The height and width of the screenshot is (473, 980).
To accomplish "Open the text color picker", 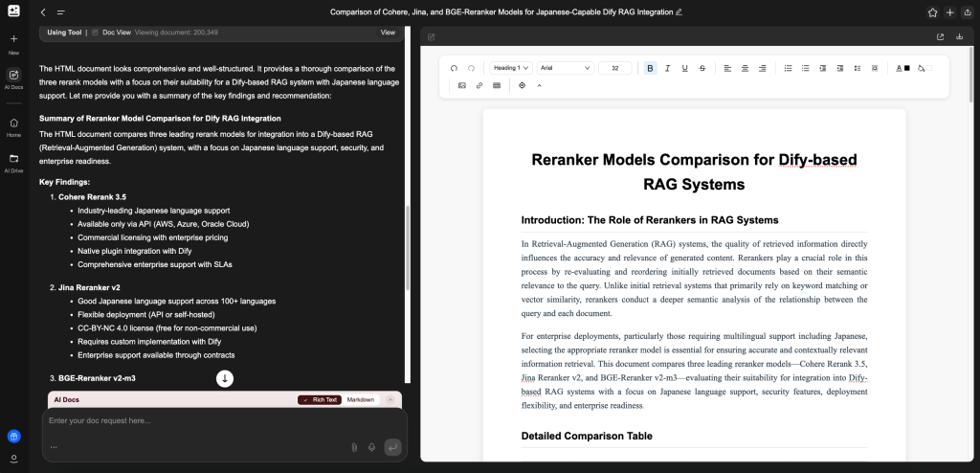I will (903, 68).
